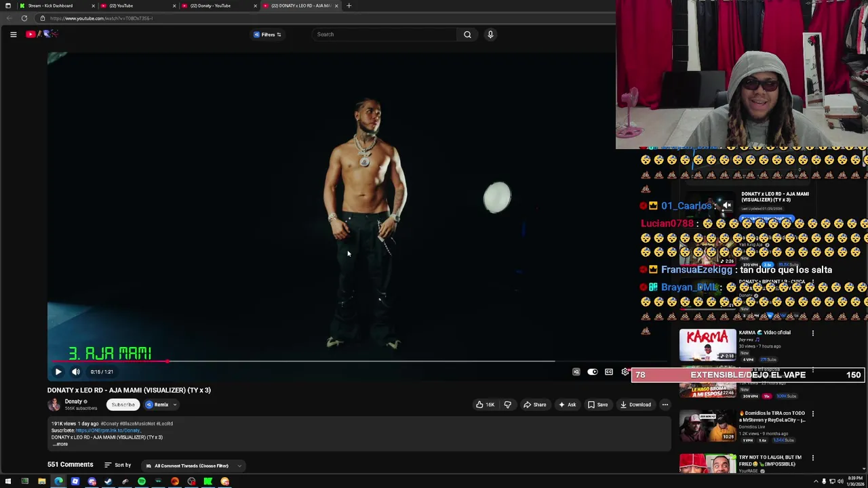Click the video title text
868x488 pixels.
pos(129,390)
